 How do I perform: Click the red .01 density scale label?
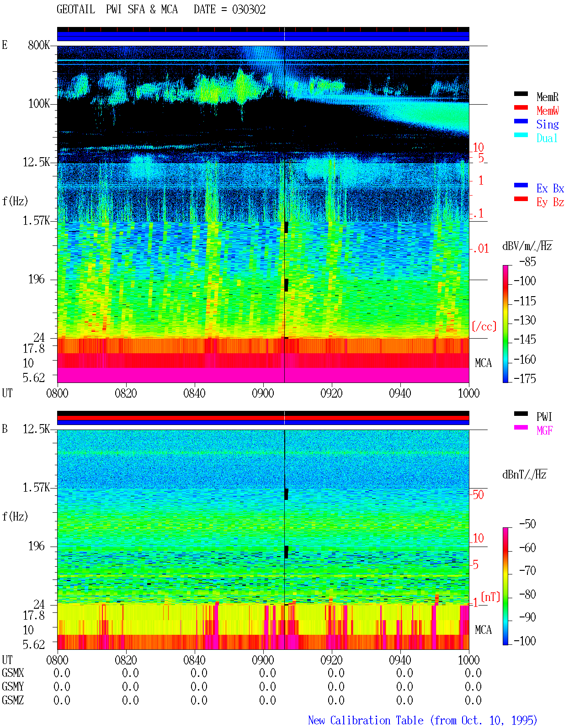(x=480, y=249)
